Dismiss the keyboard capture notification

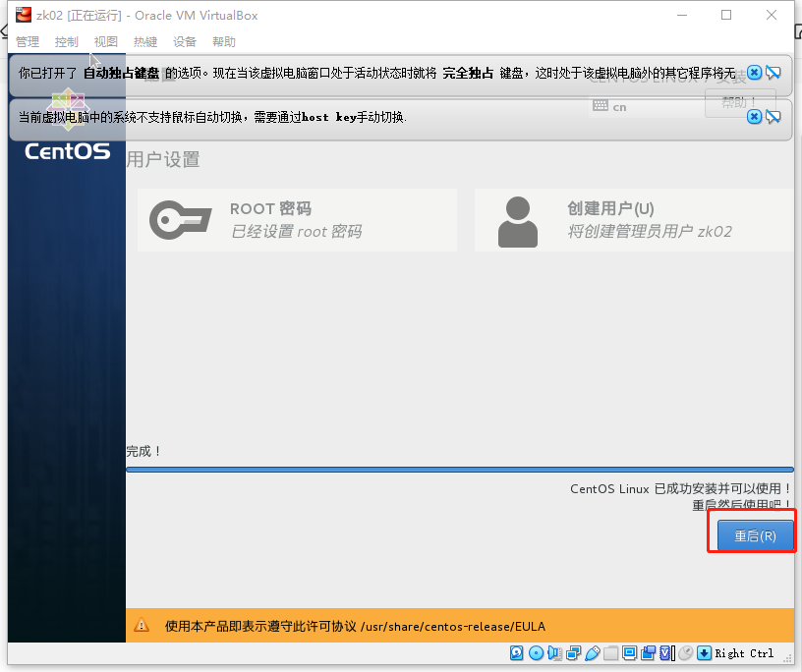755,73
